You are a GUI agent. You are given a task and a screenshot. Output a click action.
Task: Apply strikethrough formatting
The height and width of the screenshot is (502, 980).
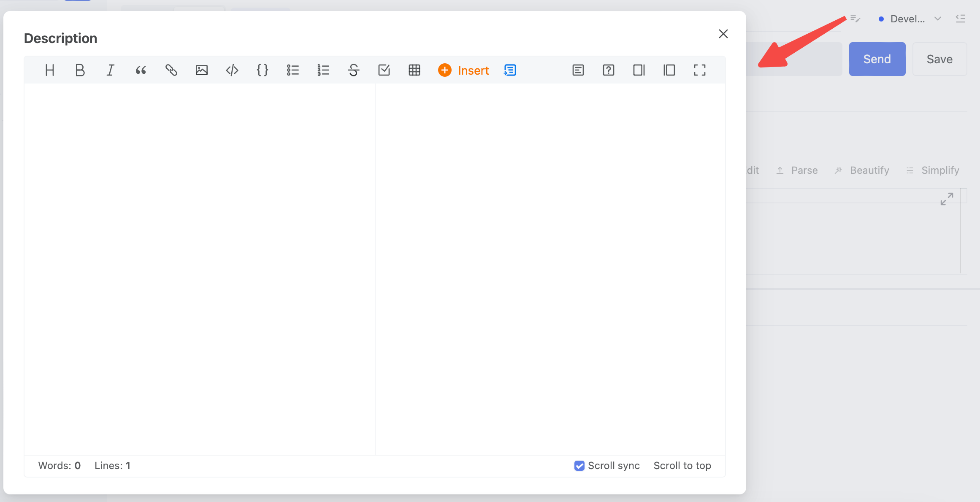tap(354, 70)
